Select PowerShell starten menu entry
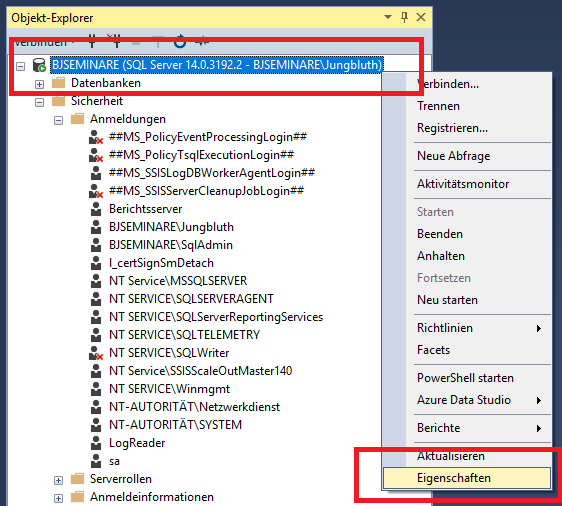 pos(465,378)
